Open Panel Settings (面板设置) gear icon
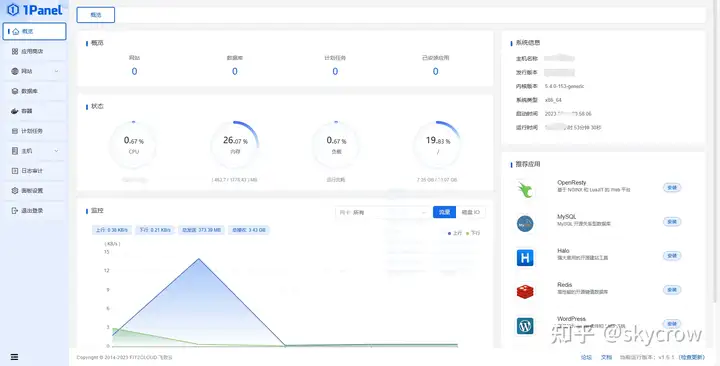This screenshot has width=720, height=366. click(x=15, y=191)
